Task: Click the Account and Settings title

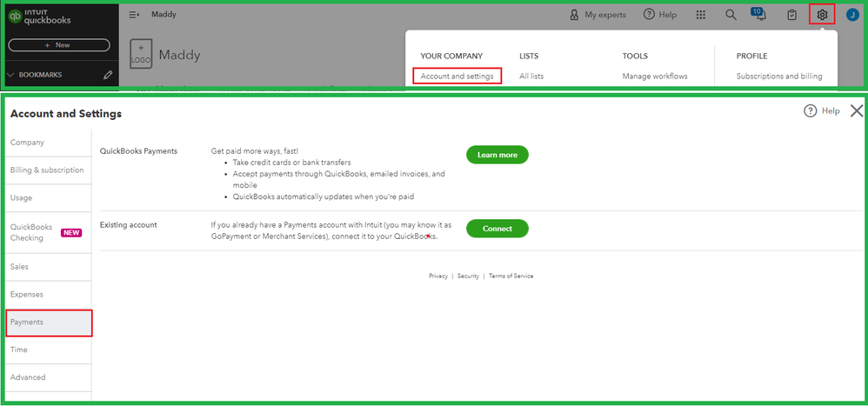Action: pos(66,114)
